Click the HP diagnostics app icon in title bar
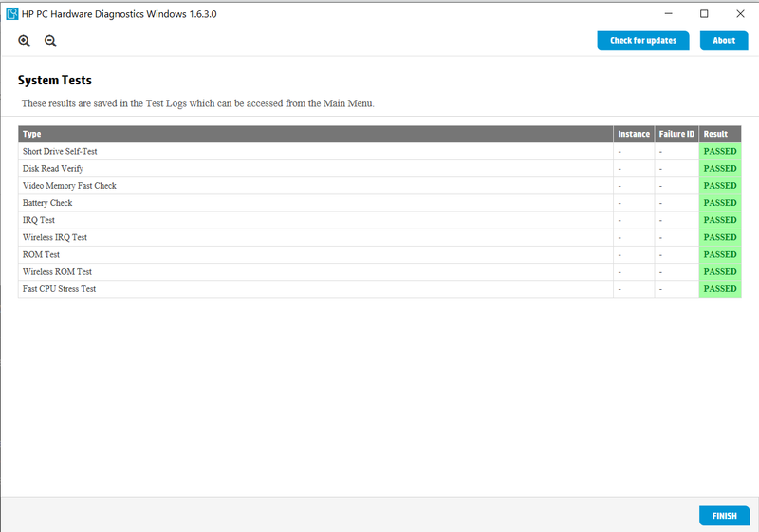 coord(12,14)
